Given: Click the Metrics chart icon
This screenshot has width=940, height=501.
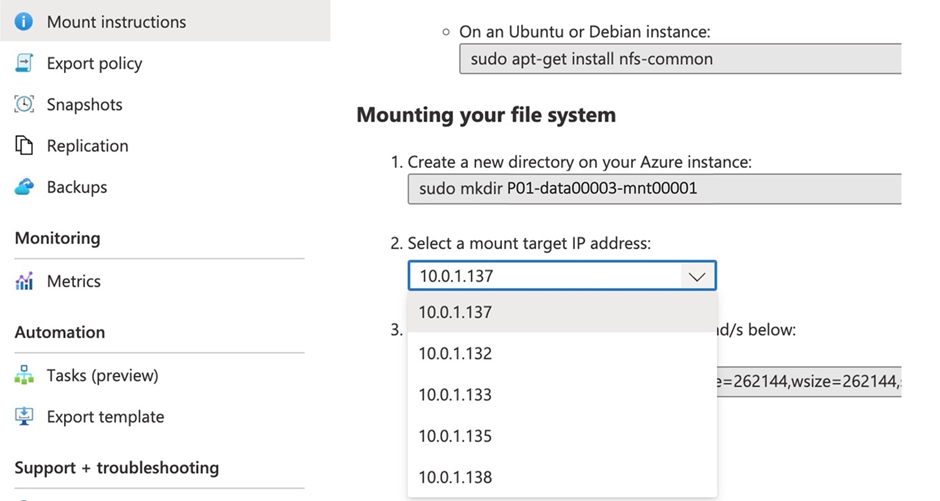Looking at the screenshot, I should click(25, 282).
